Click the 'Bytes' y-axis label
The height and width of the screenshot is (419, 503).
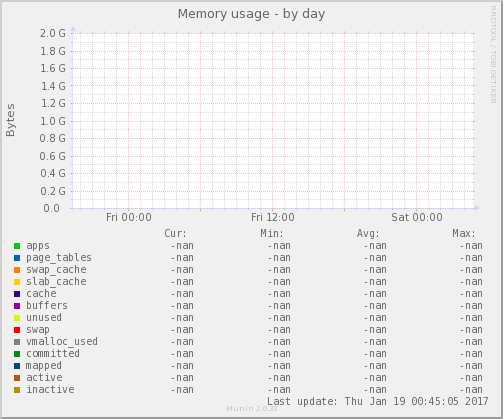point(10,120)
